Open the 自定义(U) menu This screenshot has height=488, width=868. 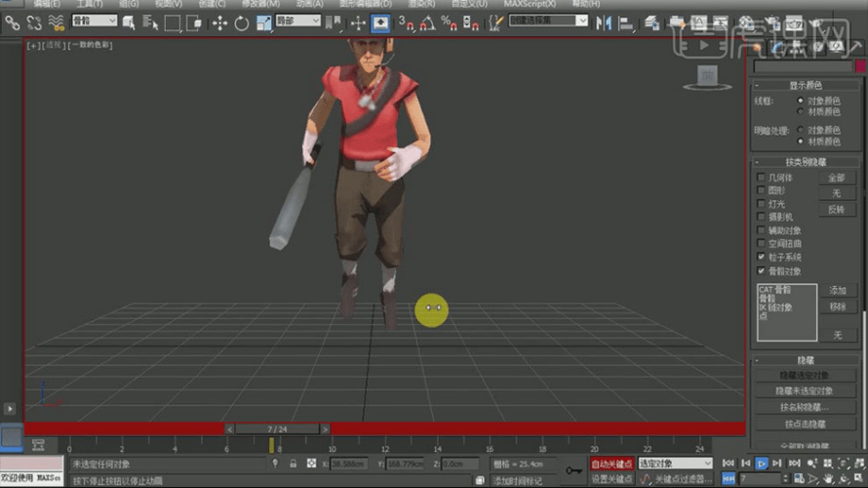click(469, 4)
